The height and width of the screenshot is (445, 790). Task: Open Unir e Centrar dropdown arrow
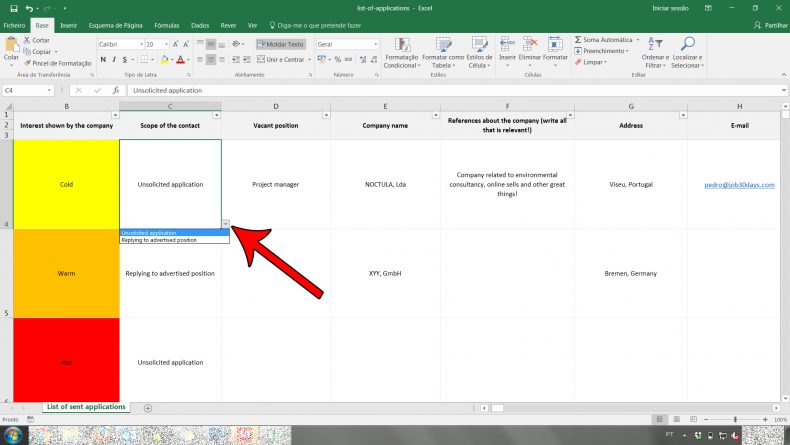click(x=309, y=59)
